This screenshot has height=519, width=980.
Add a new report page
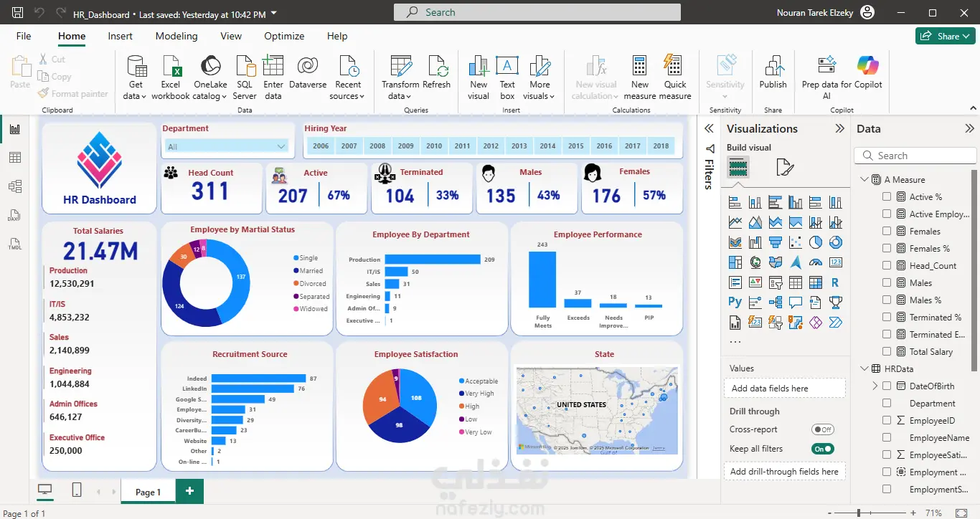pyautogui.click(x=190, y=491)
